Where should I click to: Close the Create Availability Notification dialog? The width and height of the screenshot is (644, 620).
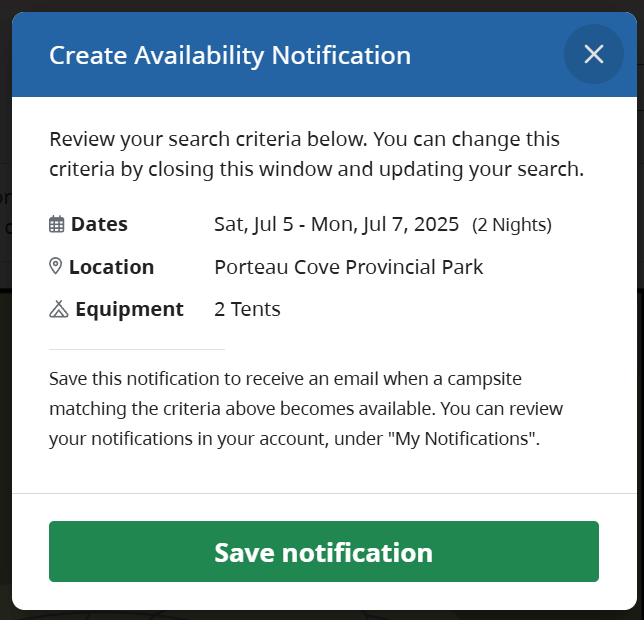[593, 54]
